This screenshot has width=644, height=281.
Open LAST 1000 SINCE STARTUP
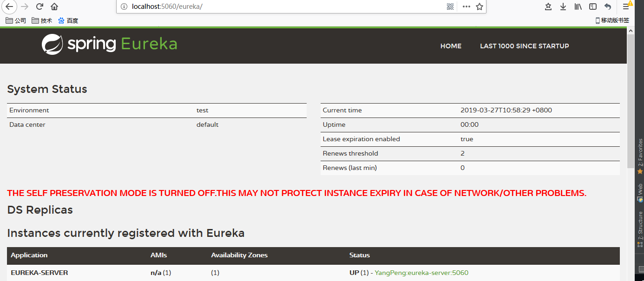click(x=524, y=46)
